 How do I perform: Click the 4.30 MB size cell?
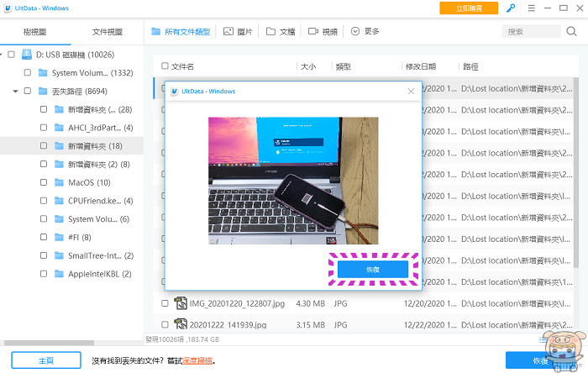311,303
